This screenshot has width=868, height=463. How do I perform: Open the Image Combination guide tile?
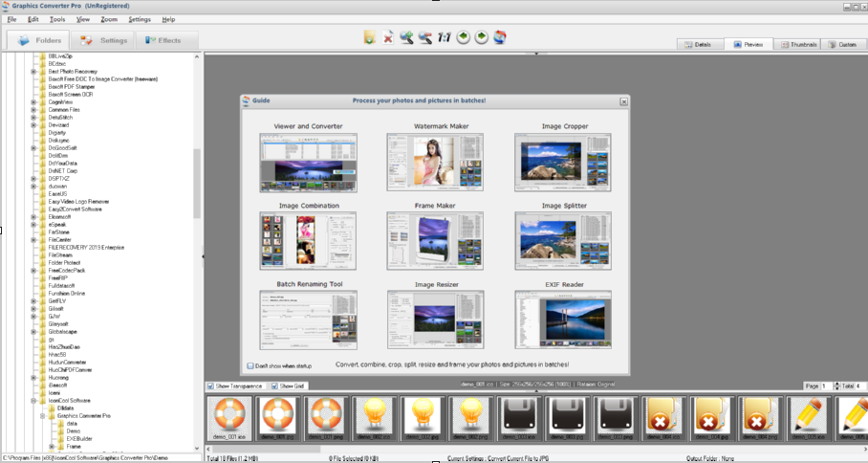point(309,241)
